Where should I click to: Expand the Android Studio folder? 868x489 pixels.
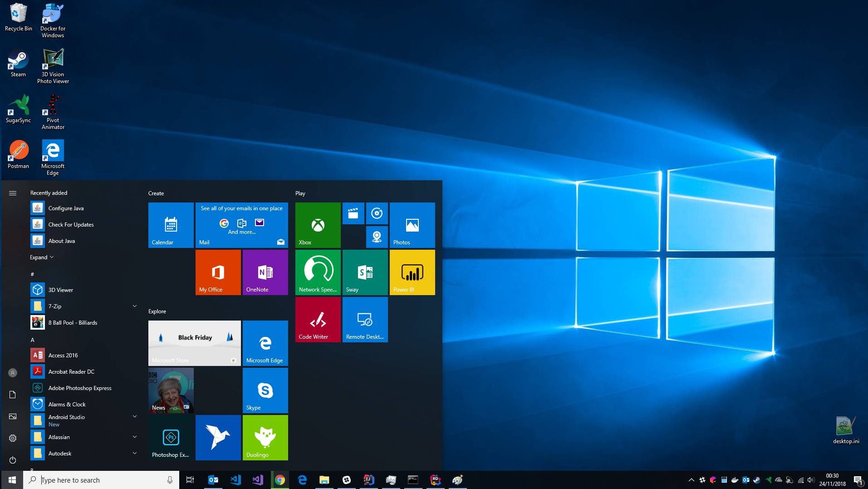134,417
